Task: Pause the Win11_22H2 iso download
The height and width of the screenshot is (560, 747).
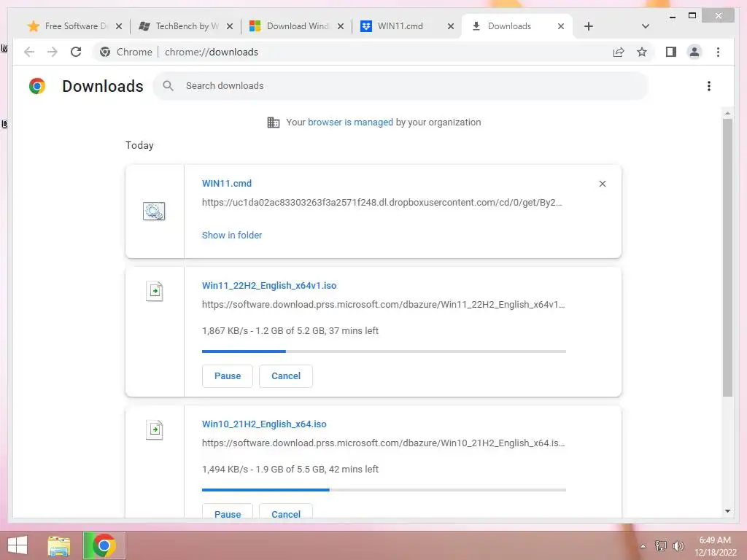Action: pyautogui.click(x=228, y=376)
